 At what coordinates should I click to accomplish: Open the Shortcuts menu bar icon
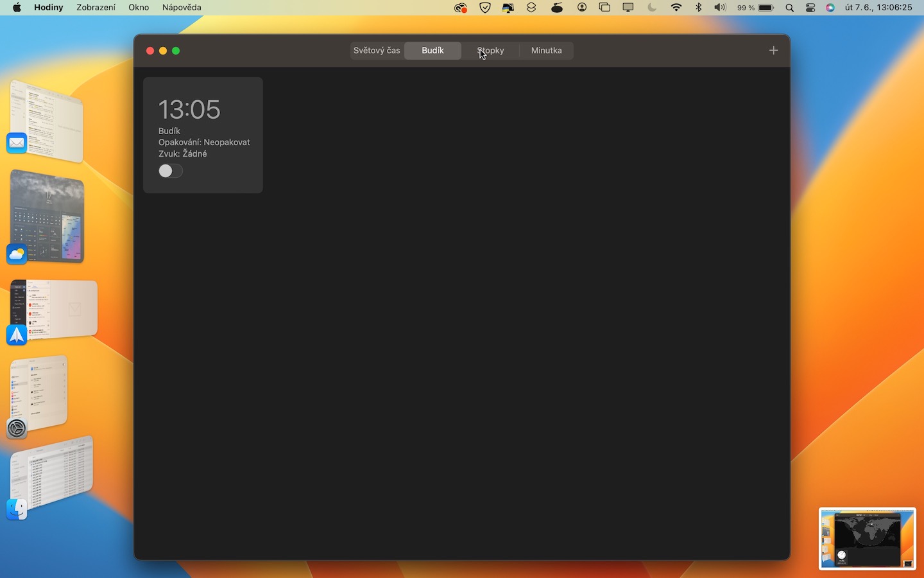531,8
